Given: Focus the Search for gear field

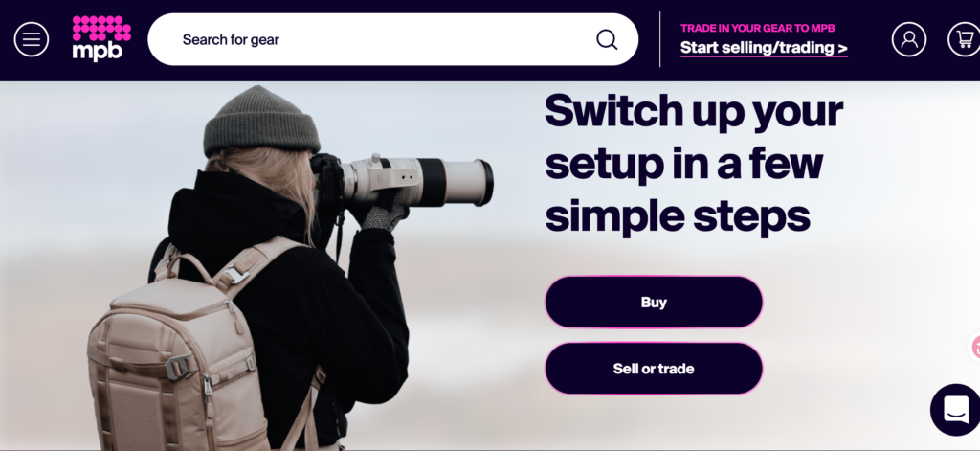Looking at the screenshot, I should [392, 39].
